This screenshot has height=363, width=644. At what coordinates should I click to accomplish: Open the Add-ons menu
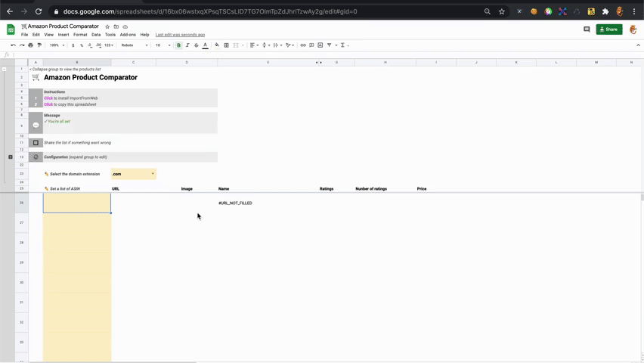[x=128, y=35]
